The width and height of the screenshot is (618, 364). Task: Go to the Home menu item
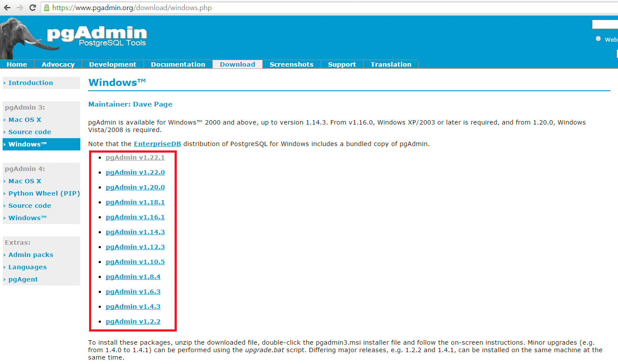(x=17, y=64)
